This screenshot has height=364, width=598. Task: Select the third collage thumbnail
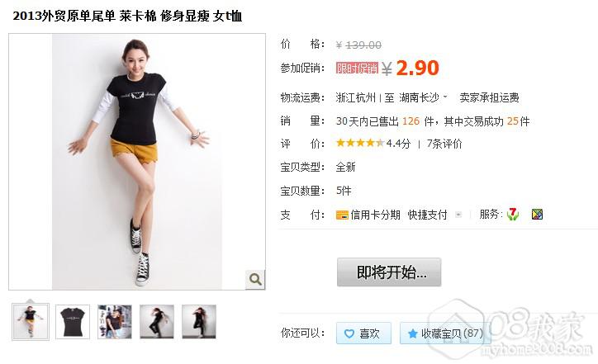[115, 322]
